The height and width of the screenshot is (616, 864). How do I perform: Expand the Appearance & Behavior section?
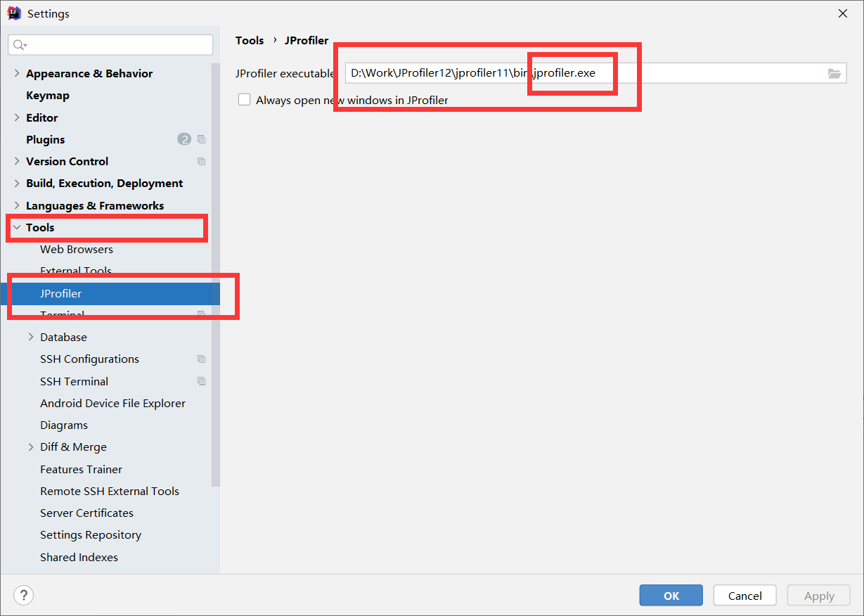17,73
